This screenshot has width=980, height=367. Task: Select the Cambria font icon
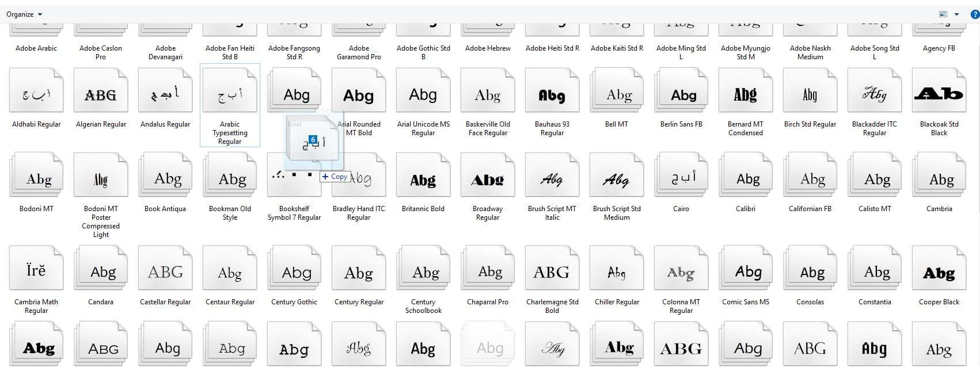[x=939, y=175]
